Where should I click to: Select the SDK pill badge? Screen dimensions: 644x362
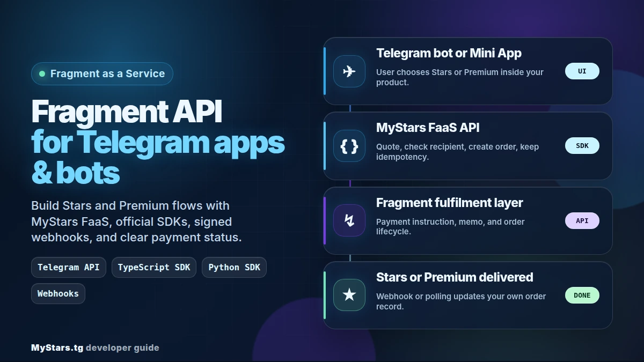tap(582, 146)
